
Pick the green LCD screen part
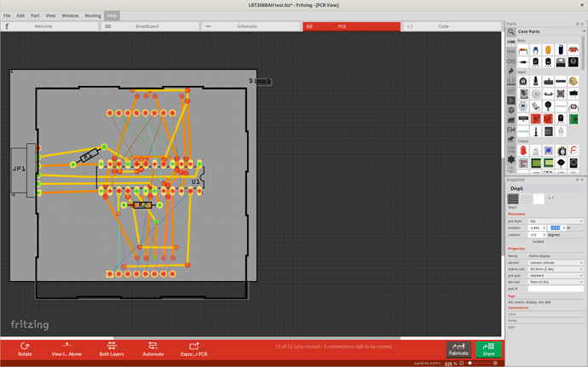[535, 163]
